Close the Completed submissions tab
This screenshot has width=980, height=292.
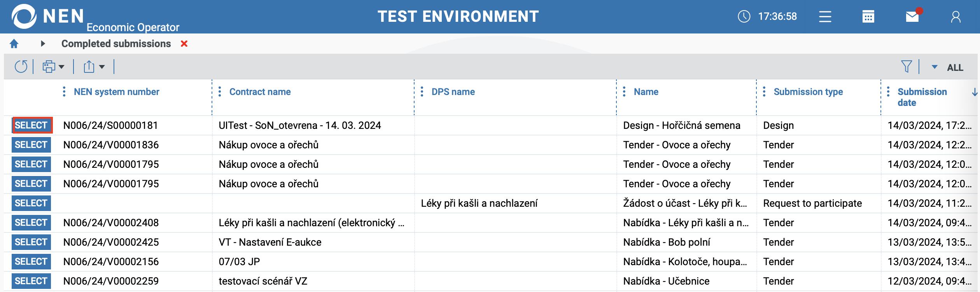pyautogui.click(x=184, y=44)
